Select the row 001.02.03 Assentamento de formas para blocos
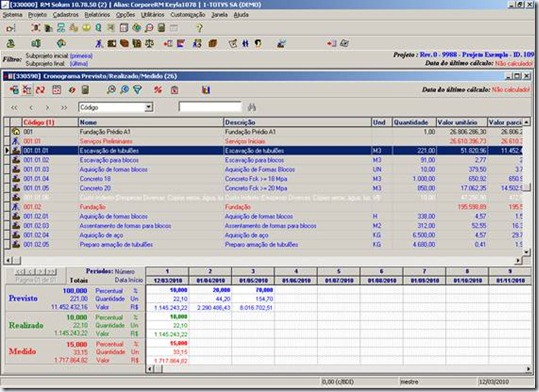 coord(264,226)
